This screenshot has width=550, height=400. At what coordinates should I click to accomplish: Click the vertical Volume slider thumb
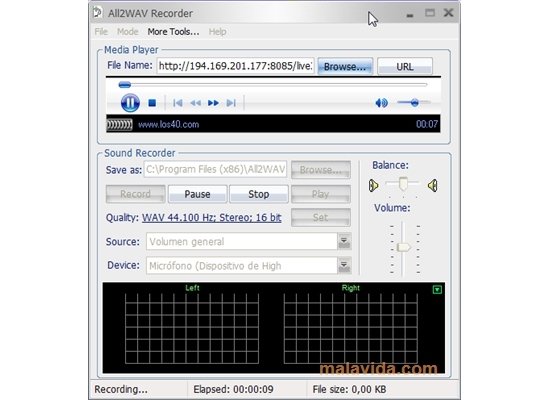[x=403, y=247]
